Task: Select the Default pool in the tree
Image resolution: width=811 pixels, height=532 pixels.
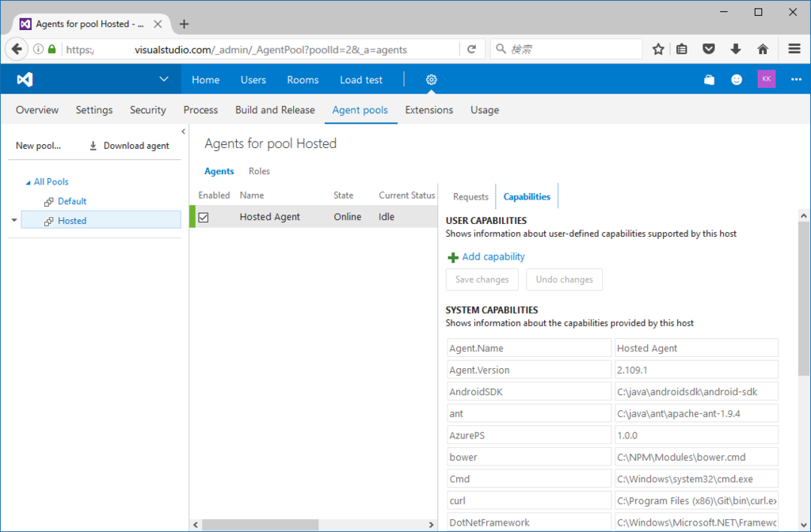Action: pyautogui.click(x=72, y=201)
